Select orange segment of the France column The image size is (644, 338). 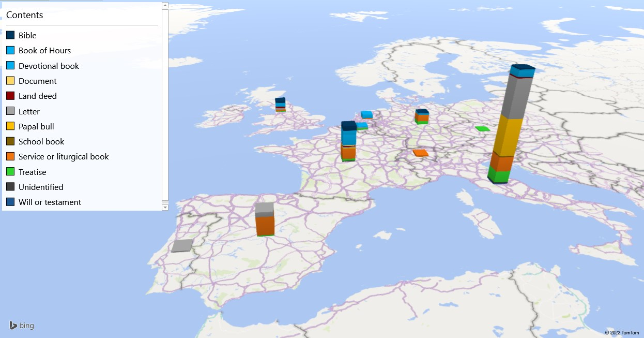tap(348, 153)
